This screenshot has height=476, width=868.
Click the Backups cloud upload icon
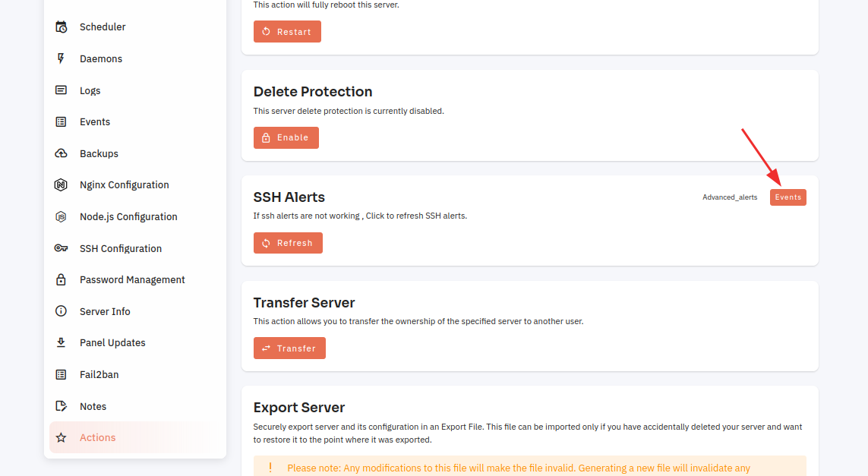pyautogui.click(x=61, y=153)
